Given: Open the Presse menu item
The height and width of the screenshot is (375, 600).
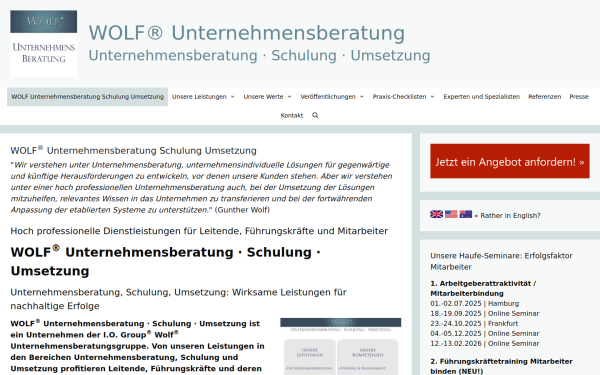Looking at the screenshot, I should [579, 97].
